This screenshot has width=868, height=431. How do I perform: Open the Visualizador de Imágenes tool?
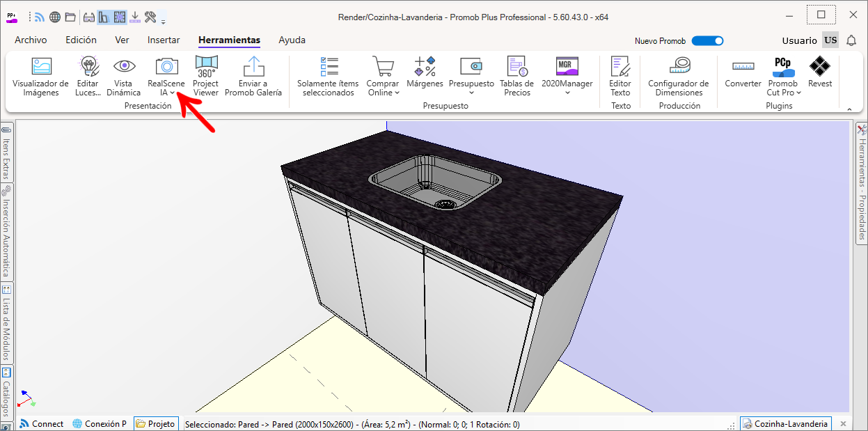pos(41,67)
